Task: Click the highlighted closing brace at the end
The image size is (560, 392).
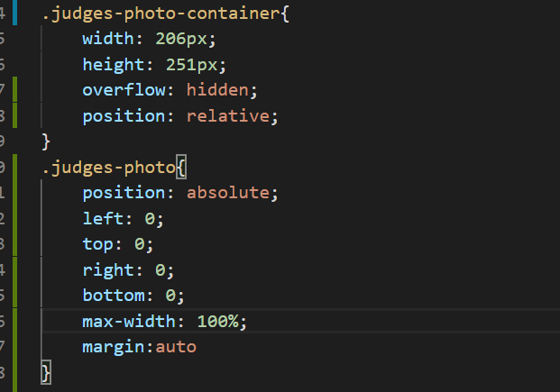Action: point(47,371)
